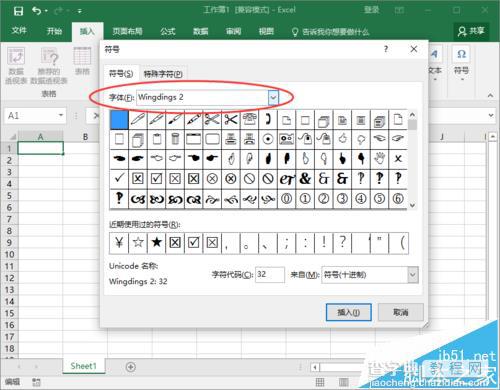Switch to Page Layout view in status bar

(343, 382)
